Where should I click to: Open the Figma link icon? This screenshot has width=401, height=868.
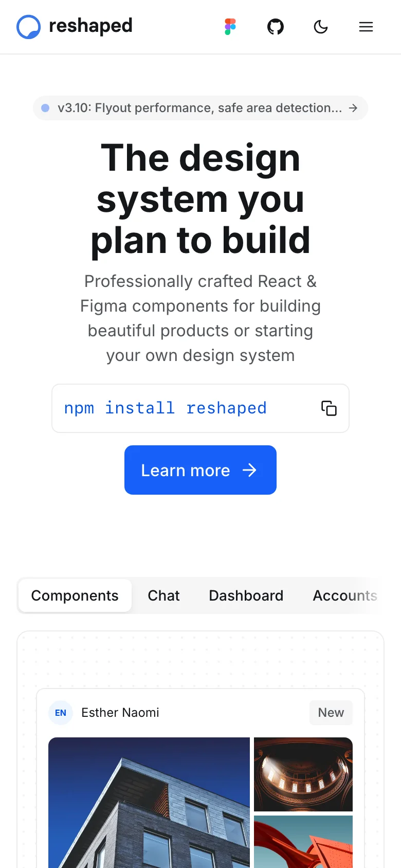tap(230, 27)
